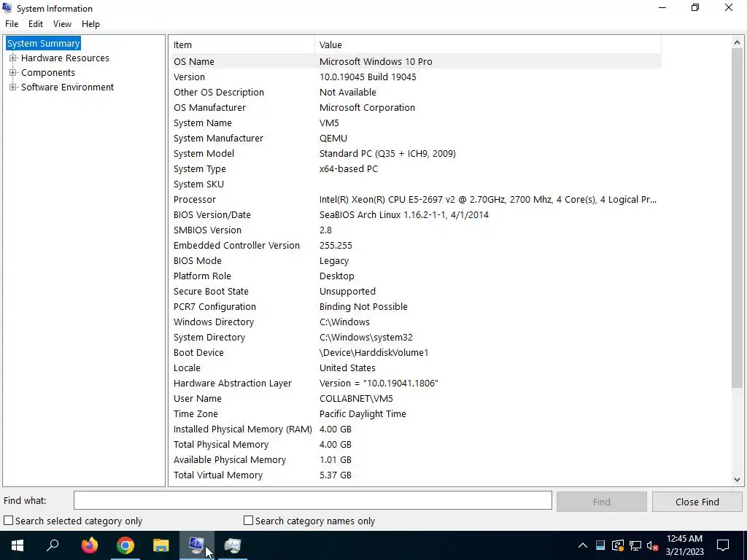Click the scrollbar up arrow
Screen dimensions: 747x560
tap(737, 43)
